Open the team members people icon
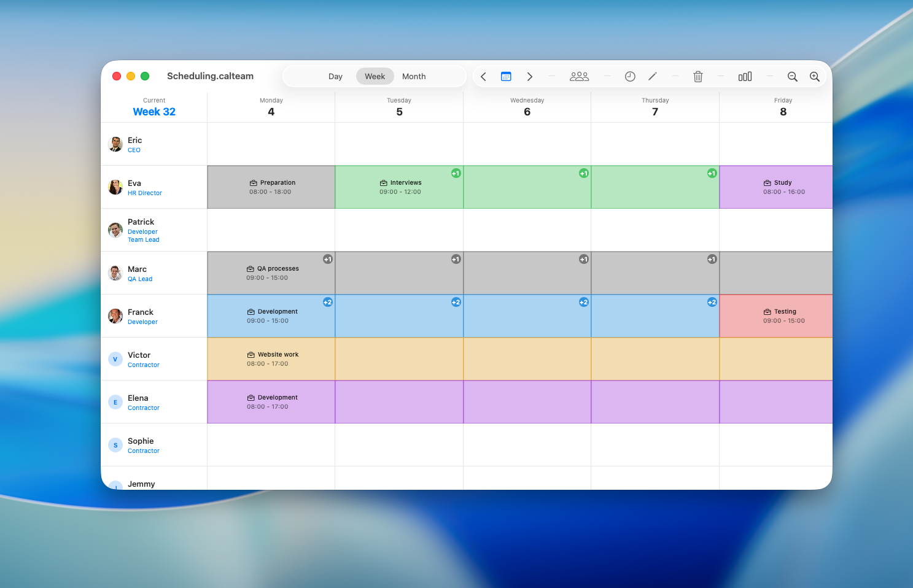Image resolution: width=913 pixels, height=588 pixels. pos(579,77)
